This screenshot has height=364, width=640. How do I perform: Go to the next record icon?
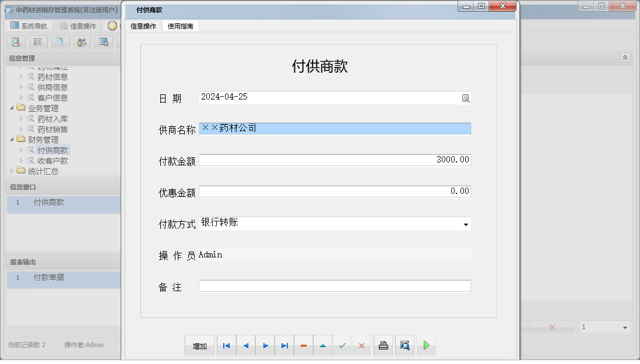point(265,345)
